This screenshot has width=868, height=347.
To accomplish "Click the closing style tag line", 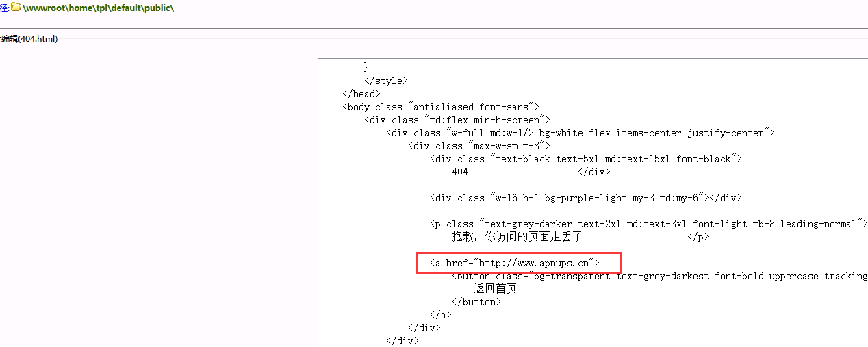I will click(x=385, y=81).
